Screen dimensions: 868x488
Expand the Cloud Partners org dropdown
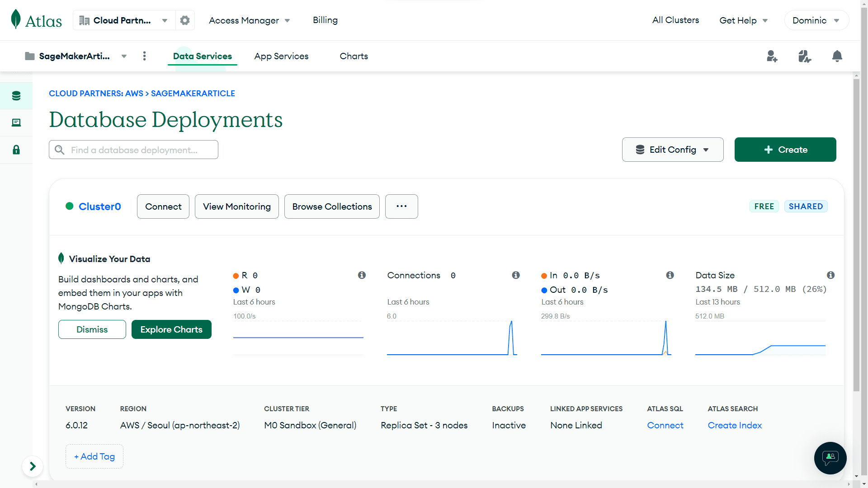(x=165, y=20)
